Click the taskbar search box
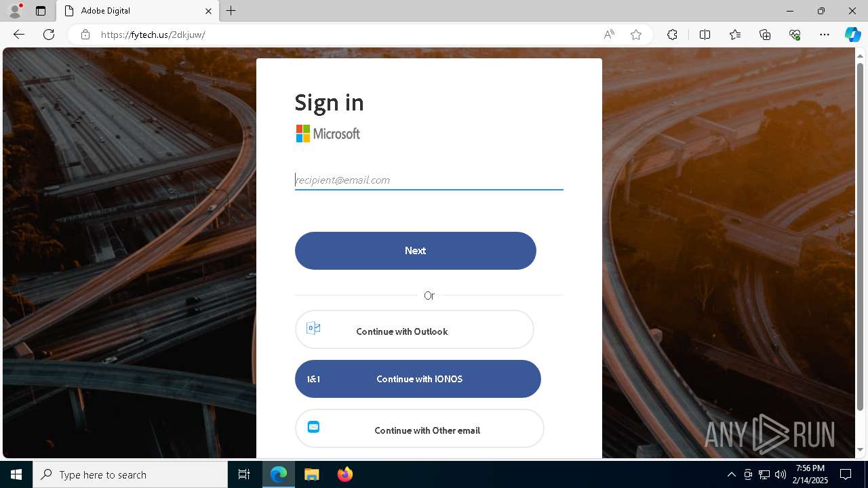Viewport: 868px width, 488px height. coord(130,474)
